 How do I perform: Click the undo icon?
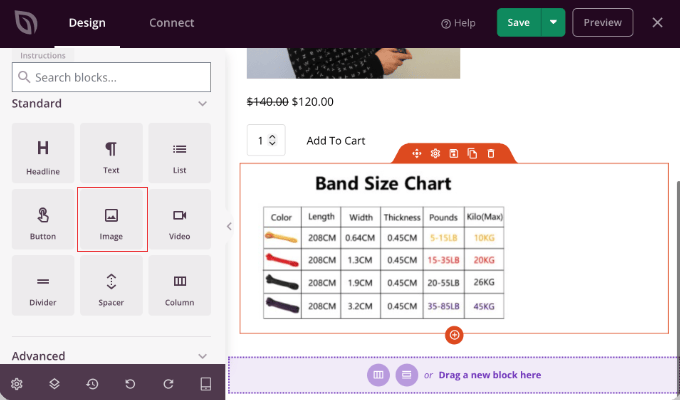pos(130,384)
